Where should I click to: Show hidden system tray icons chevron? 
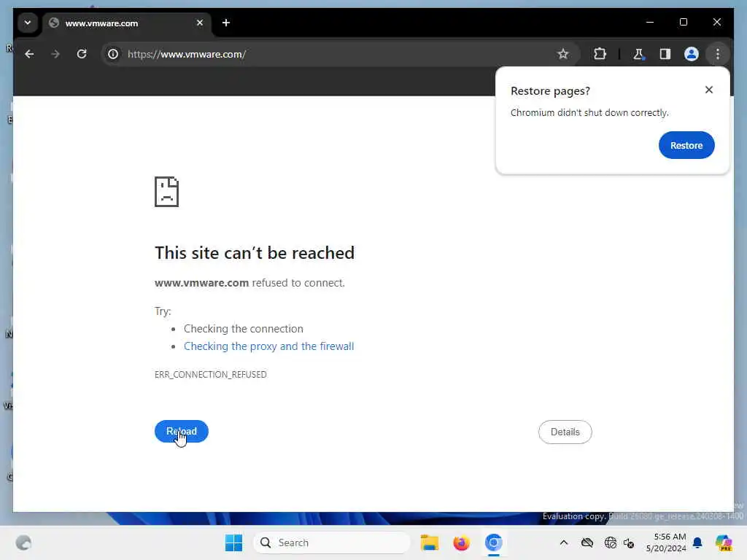point(564,542)
